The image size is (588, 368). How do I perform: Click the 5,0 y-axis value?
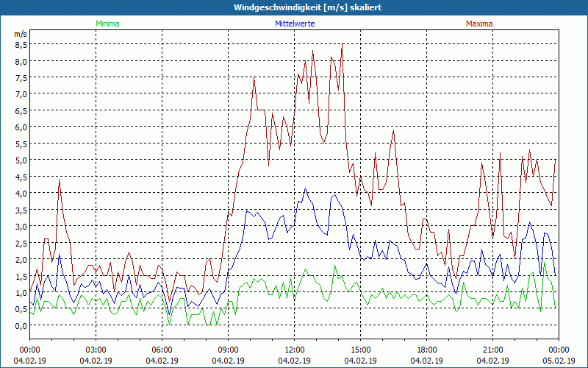[21, 160]
